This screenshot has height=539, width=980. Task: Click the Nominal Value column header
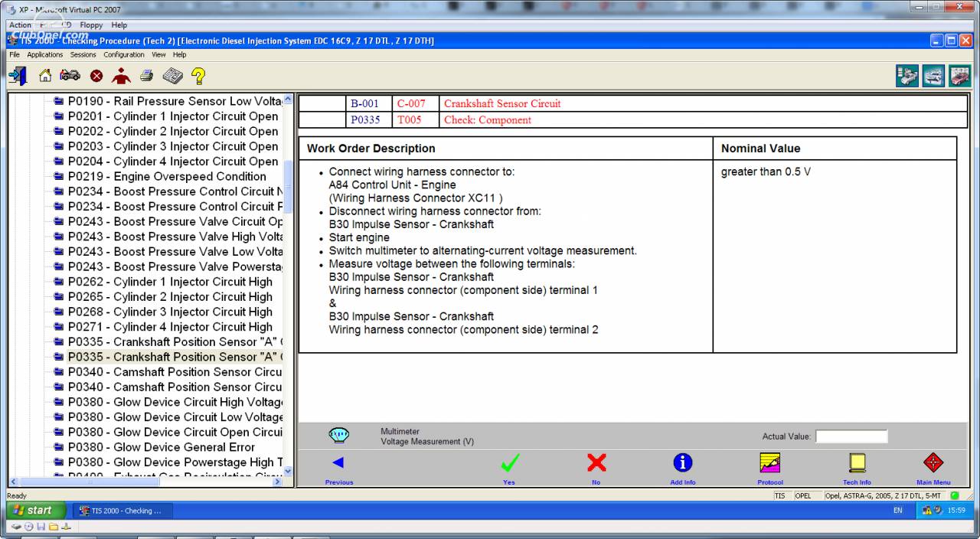835,149
